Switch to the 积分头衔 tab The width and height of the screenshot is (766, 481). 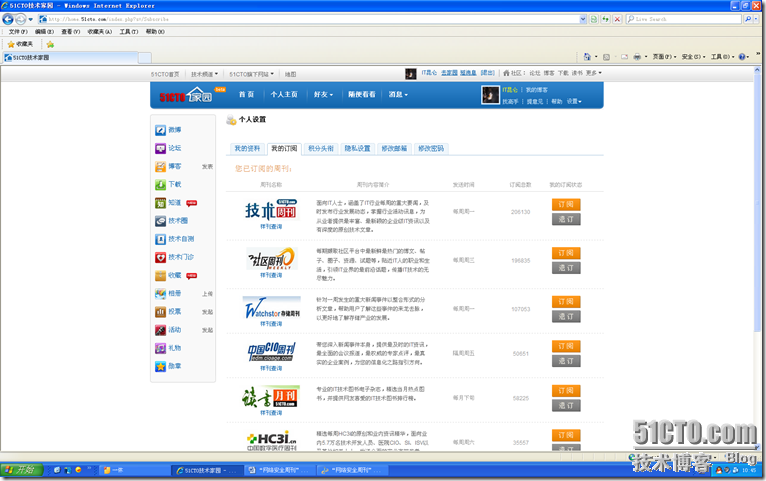tap(320, 148)
